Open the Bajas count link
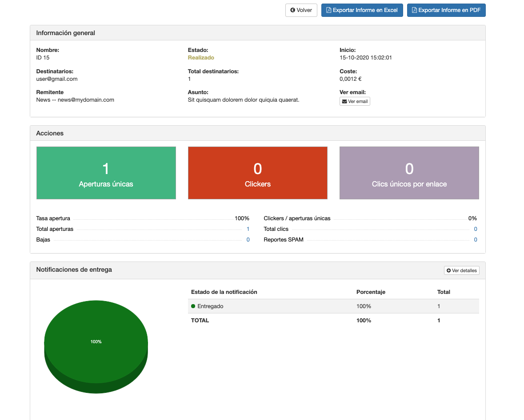This screenshot has height=420, width=524. [x=248, y=240]
